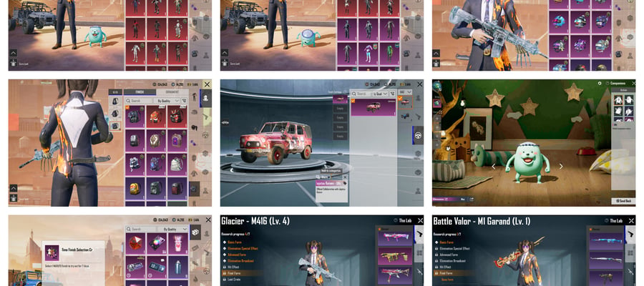Screen dimensions: 644x286
Task: Show the next companion with the right arrow
Action: click(x=561, y=166)
